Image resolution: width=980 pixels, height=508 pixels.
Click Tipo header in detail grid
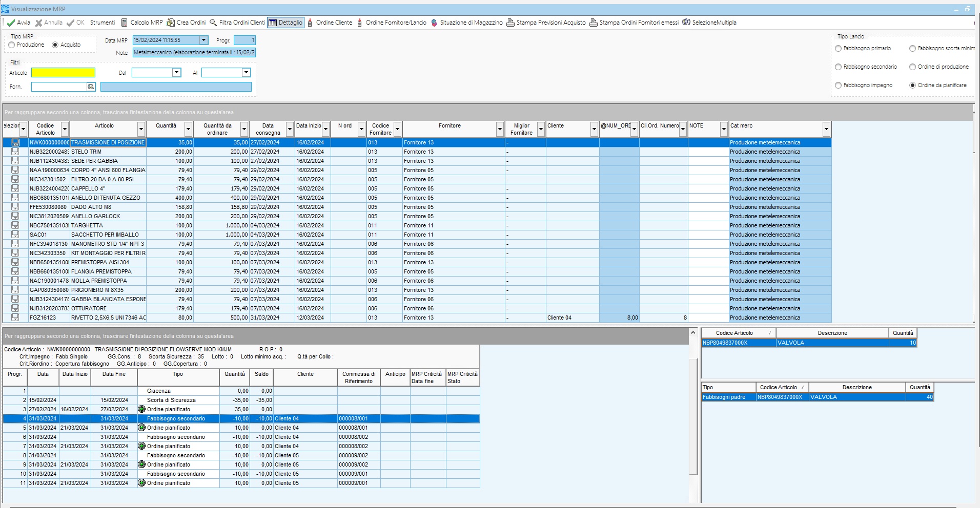tap(178, 377)
